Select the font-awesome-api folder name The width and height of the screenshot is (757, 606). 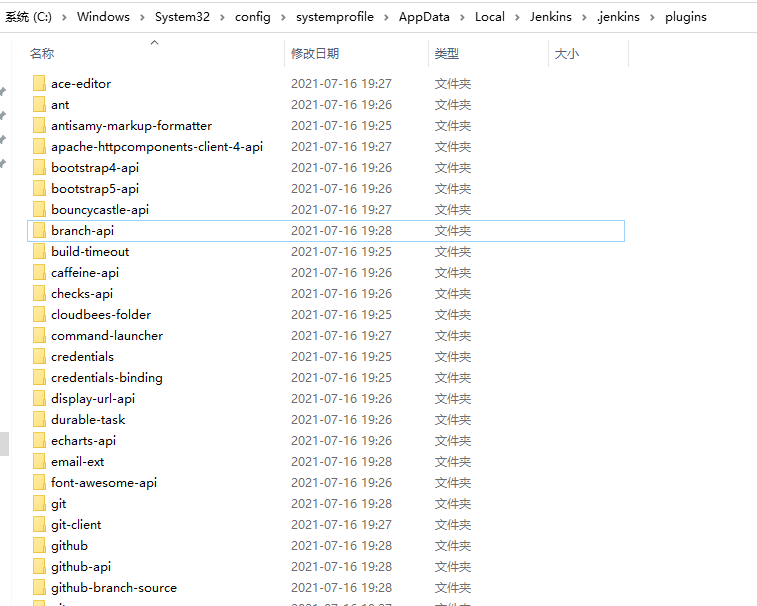pyautogui.click(x=104, y=483)
